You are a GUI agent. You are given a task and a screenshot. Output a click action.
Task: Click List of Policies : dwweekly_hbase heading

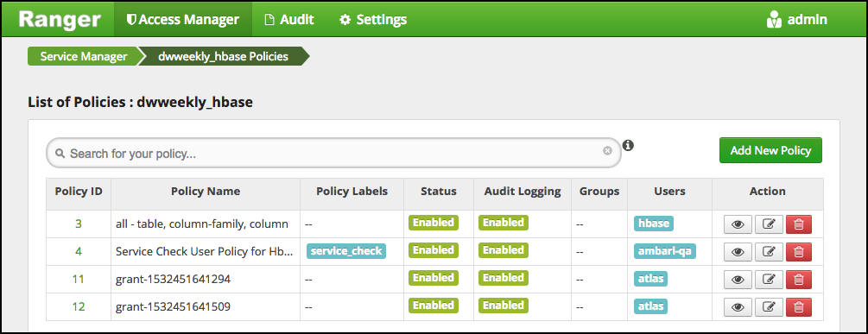tap(140, 103)
